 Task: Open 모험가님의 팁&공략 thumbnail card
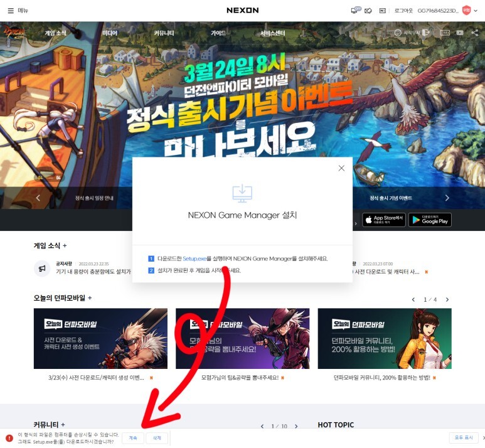(242, 338)
